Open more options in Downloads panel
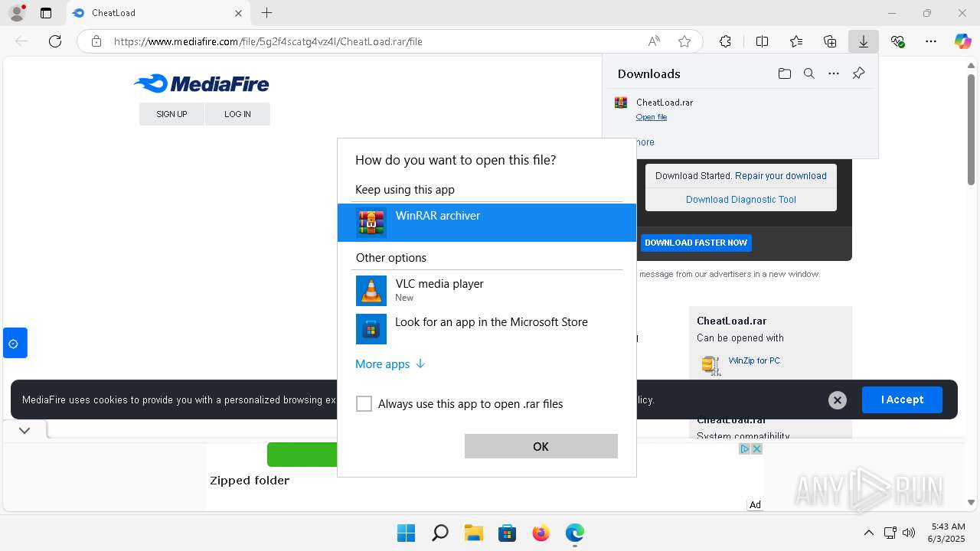 (x=834, y=73)
